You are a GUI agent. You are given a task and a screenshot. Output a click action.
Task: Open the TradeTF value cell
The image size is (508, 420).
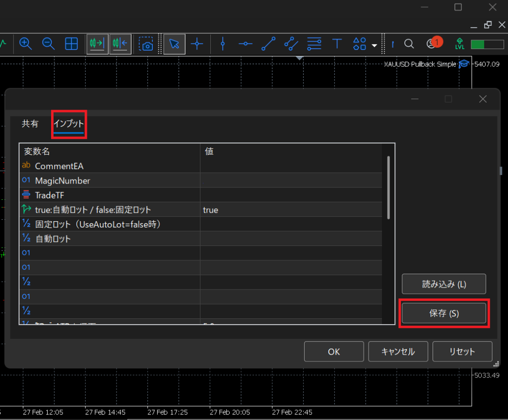click(291, 195)
